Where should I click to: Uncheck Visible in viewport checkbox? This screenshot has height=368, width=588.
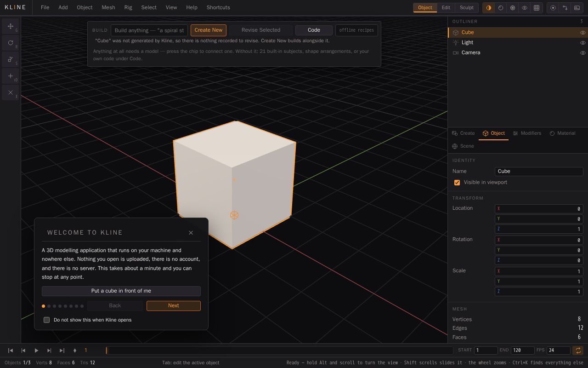tap(457, 183)
